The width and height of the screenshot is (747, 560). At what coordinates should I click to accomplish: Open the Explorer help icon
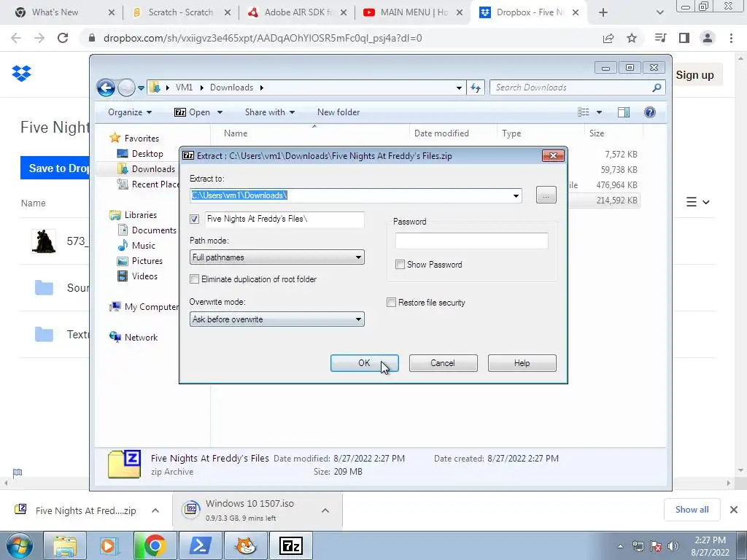[x=649, y=112]
